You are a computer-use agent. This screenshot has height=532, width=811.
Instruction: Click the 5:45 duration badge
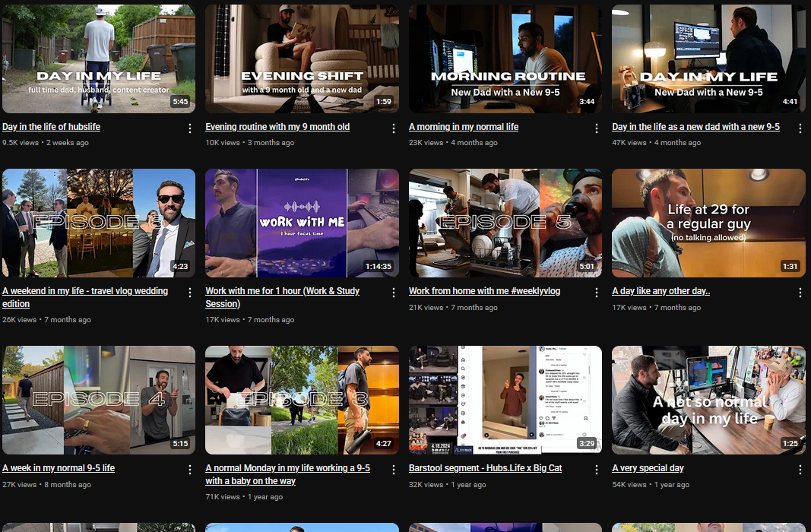pos(180,102)
